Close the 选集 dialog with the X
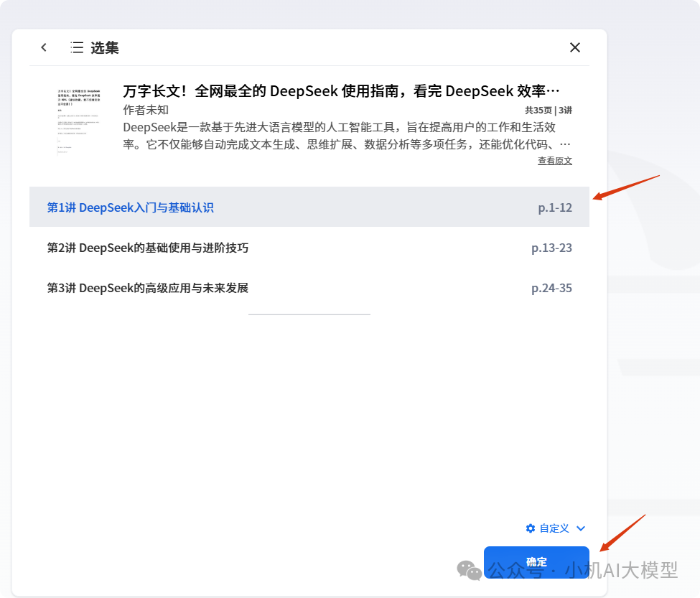This screenshot has height=598, width=700. pos(575,47)
